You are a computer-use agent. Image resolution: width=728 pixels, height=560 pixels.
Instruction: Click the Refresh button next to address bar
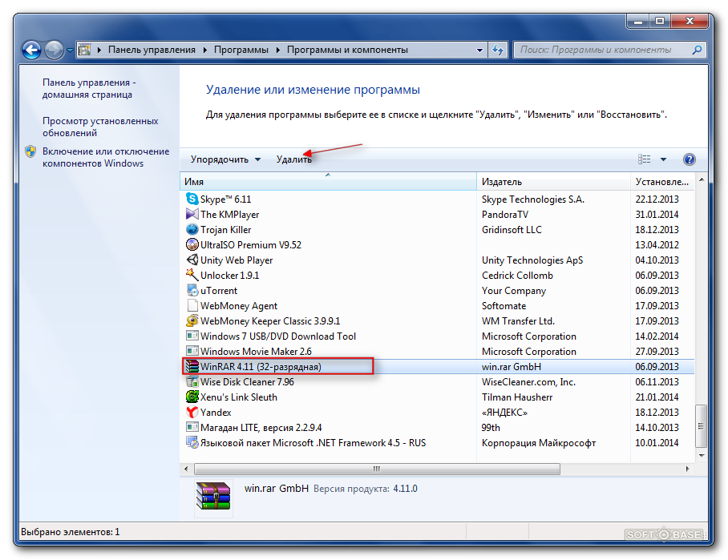(498, 50)
